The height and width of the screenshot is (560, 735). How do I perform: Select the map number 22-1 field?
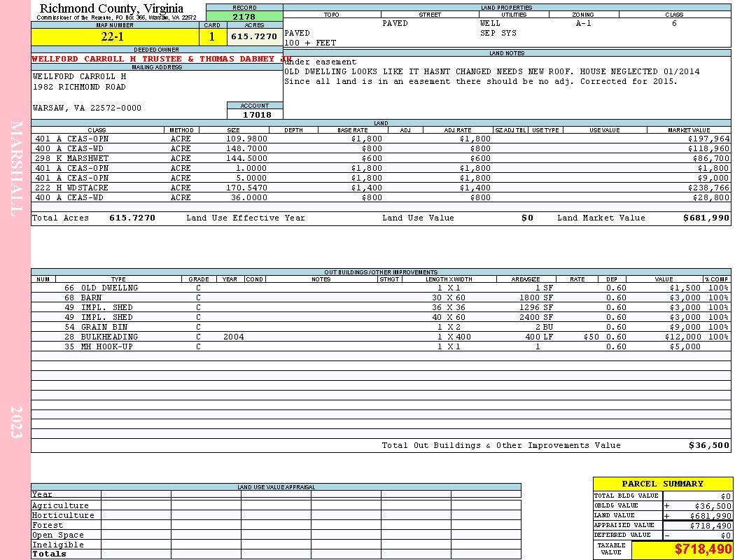[115, 37]
